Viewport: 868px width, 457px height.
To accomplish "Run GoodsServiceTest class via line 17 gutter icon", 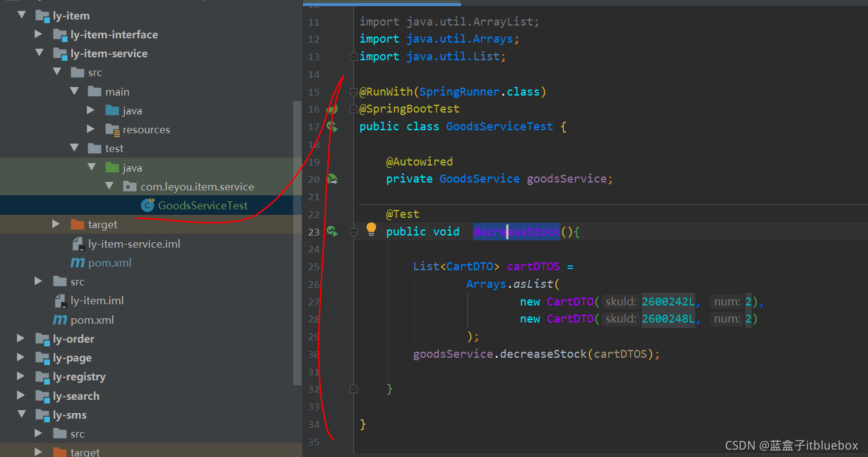I will click(x=332, y=127).
